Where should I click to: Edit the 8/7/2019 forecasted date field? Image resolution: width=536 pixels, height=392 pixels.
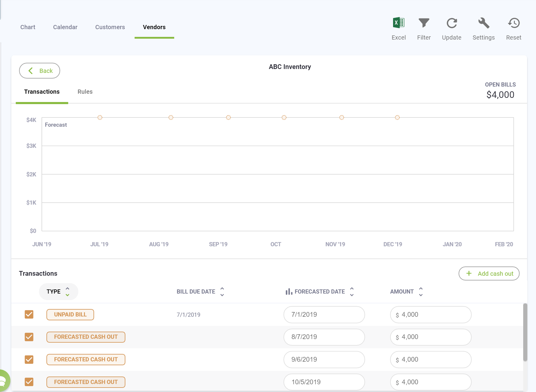point(324,337)
